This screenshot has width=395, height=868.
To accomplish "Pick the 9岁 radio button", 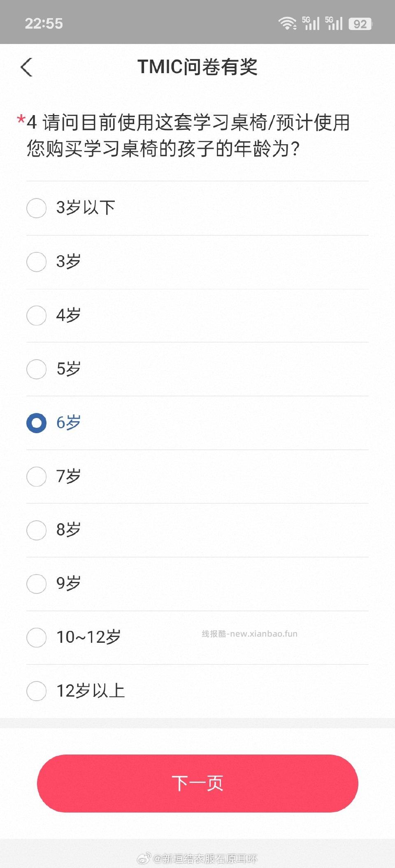I will [x=37, y=584].
